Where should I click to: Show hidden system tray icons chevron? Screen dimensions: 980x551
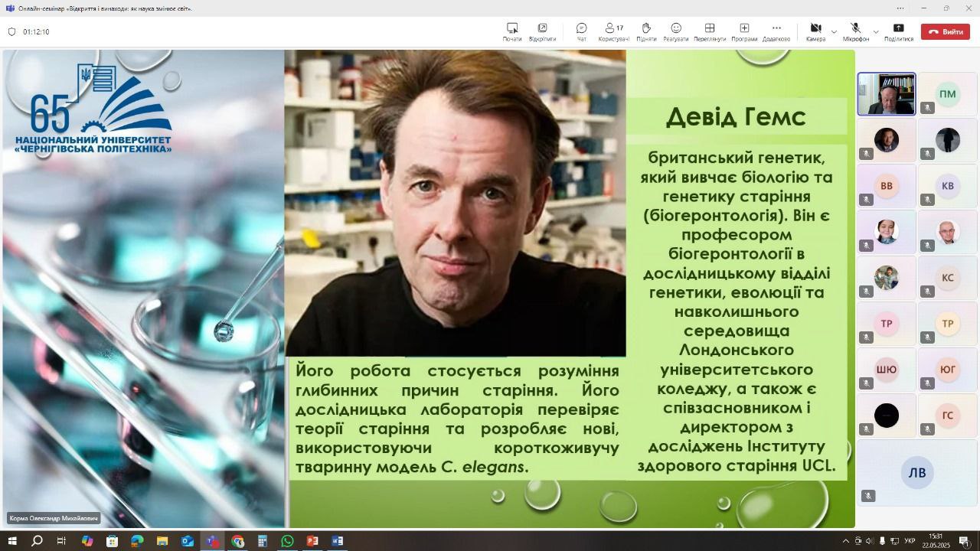point(846,541)
